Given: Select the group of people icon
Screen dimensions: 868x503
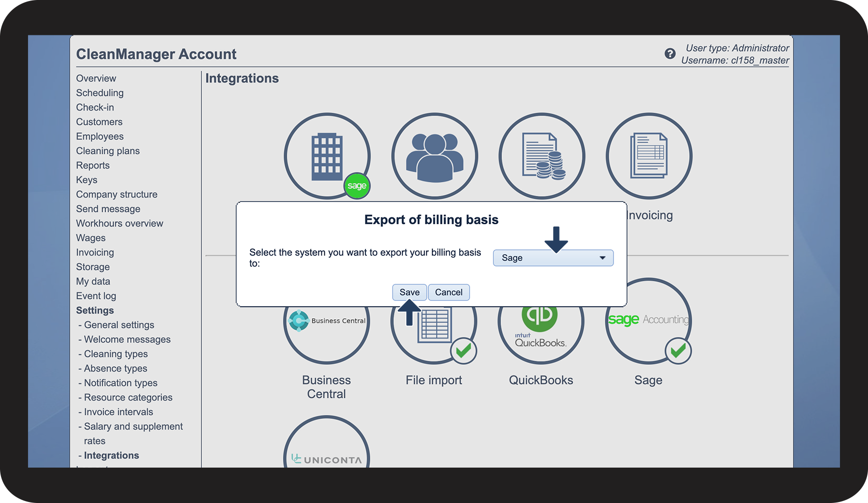Looking at the screenshot, I should [434, 156].
